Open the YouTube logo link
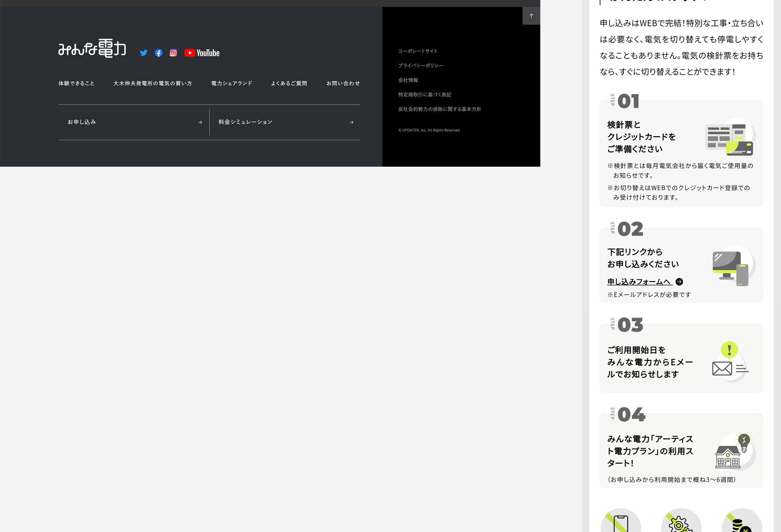Viewport: 781px width, 532px height. point(202,53)
